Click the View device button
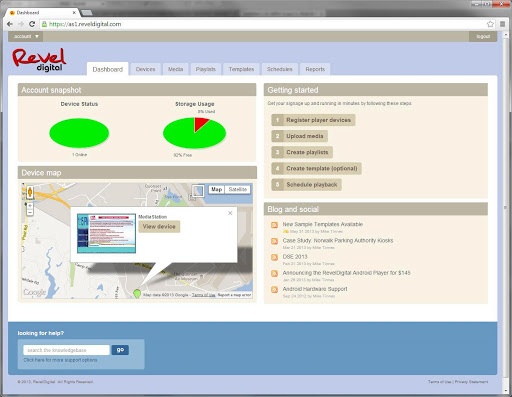512x397 pixels. (159, 227)
